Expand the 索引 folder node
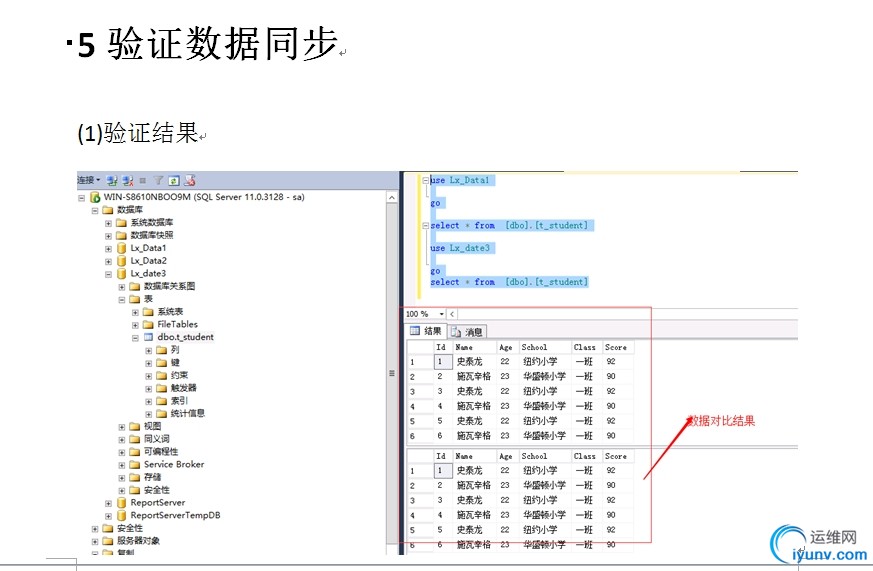The width and height of the screenshot is (873, 571). coord(149,401)
